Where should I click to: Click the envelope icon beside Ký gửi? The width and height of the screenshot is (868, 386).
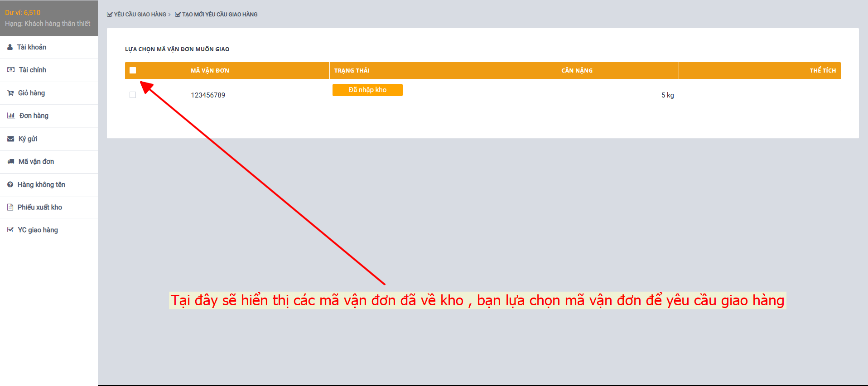coord(10,139)
